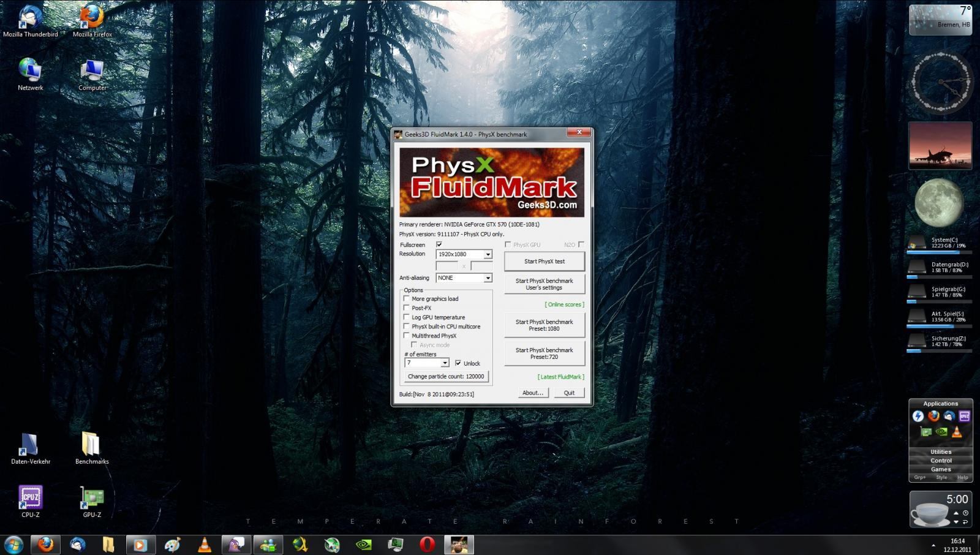The height and width of the screenshot is (555, 980).
Task: Select the Benchmarks folder on desktop
Action: pyautogui.click(x=92, y=448)
